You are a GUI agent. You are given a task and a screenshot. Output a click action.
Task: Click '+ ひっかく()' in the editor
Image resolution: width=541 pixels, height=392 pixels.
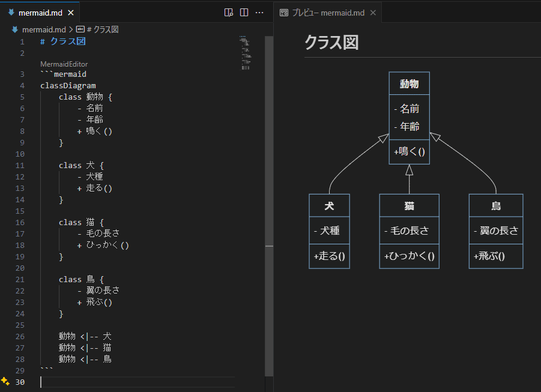point(103,245)
